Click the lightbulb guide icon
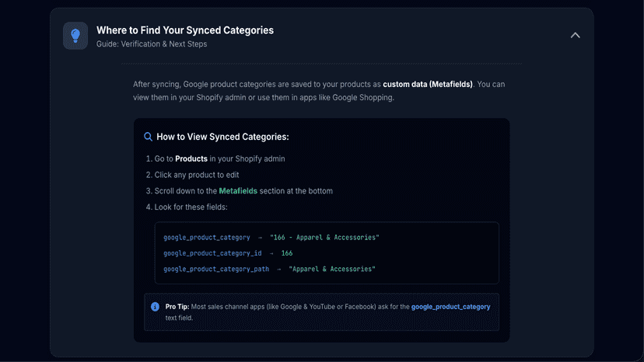The image size is (644, 362). 75,36
